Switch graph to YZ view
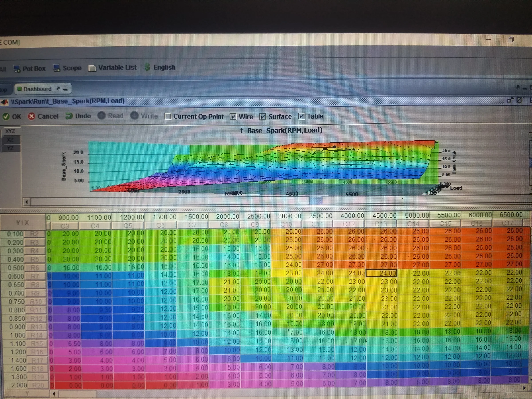 click(x=10, y=148)
